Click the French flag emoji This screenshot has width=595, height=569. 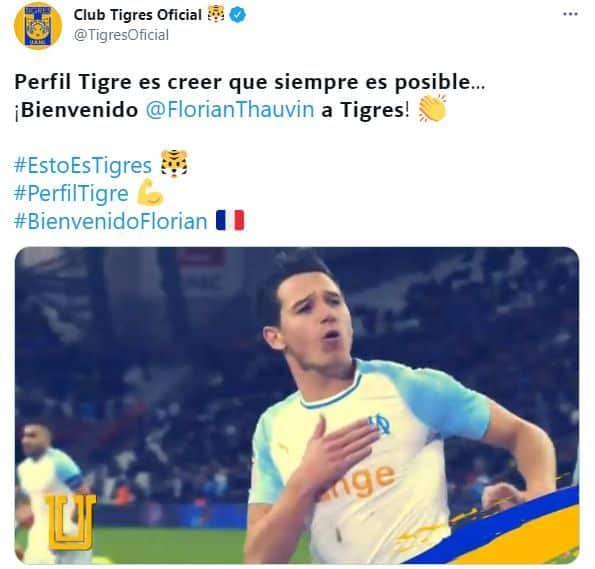(x=230, y=221)
